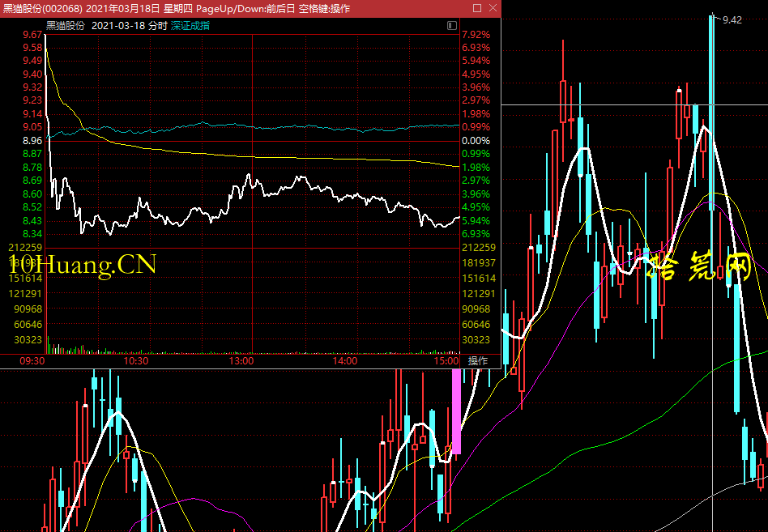Close the 黑猫股份 intraday window
This screenshot has height=532, width=768.
click(493, 8)
